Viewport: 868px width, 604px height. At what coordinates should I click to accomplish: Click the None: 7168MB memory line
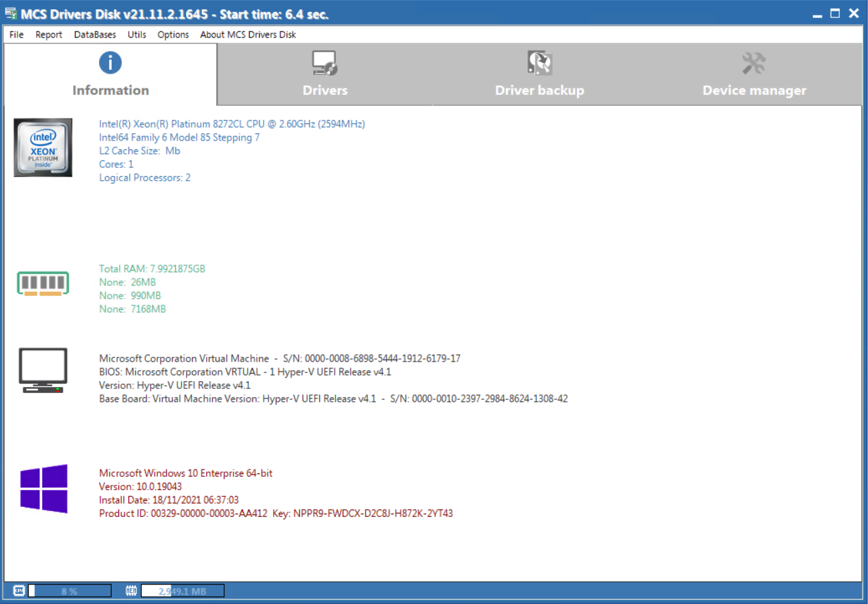[133, 309]
